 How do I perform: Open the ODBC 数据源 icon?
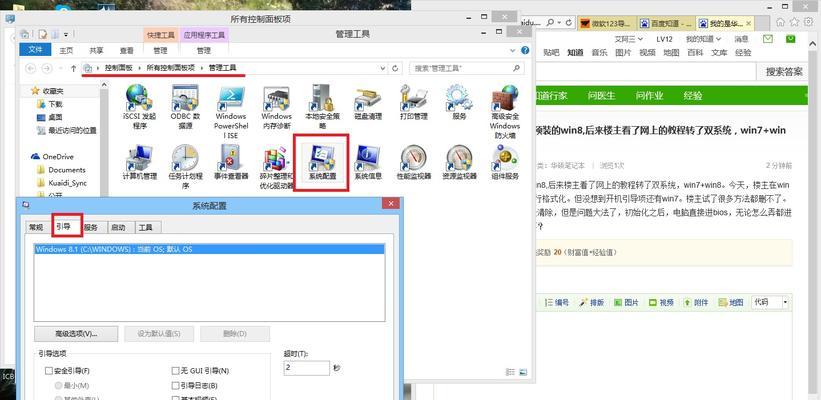pyautogui.click(x=185, y=97)
